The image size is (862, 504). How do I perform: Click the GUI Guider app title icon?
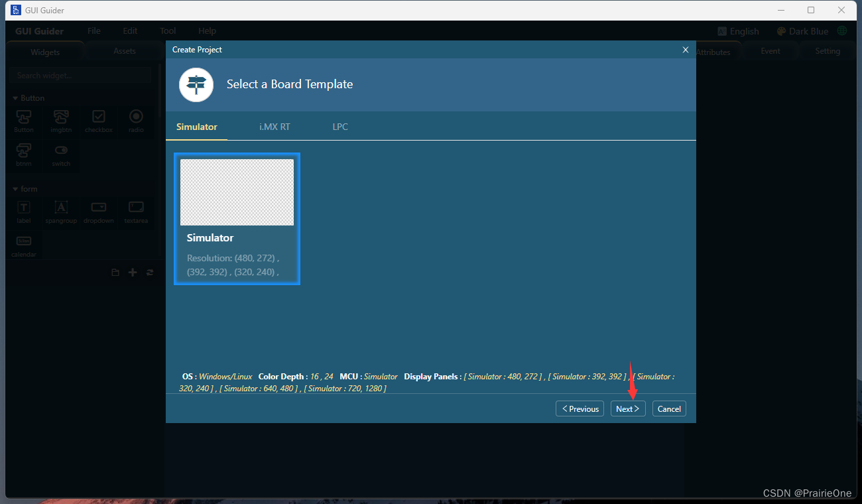16,10
